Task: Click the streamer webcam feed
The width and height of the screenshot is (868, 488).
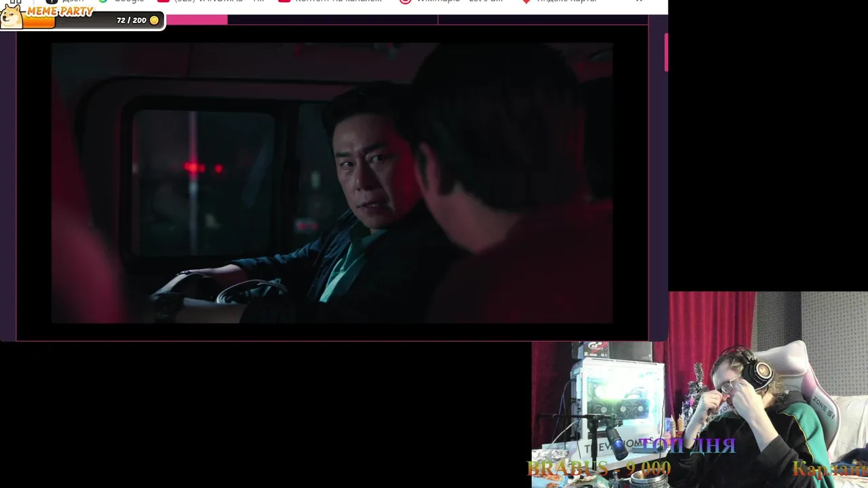Action: 700,390
